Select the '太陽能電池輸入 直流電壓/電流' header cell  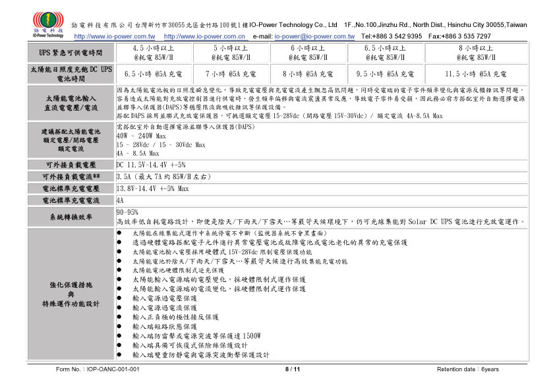coord(71,102)
